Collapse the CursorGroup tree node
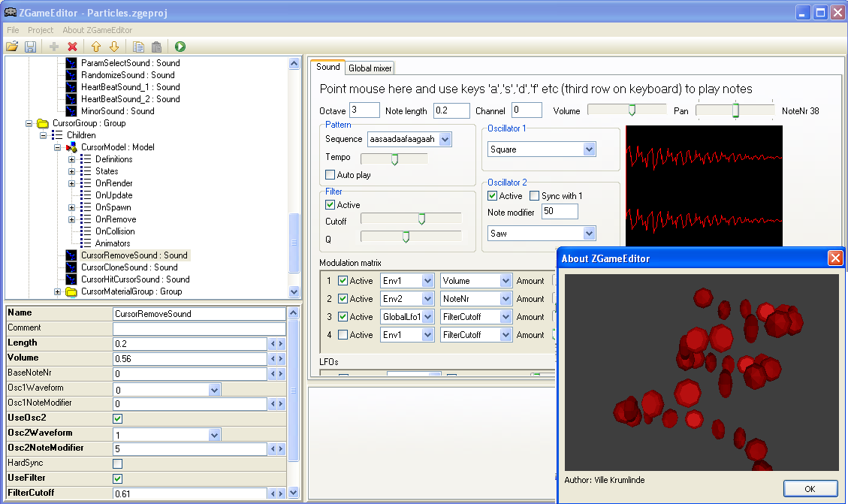Viewport: 848px width, 504px height. click(x=29, y=123)
